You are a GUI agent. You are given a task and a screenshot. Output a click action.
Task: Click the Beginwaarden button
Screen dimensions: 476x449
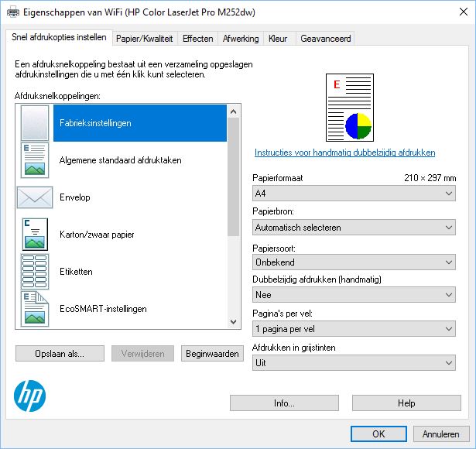coord(212,353)
